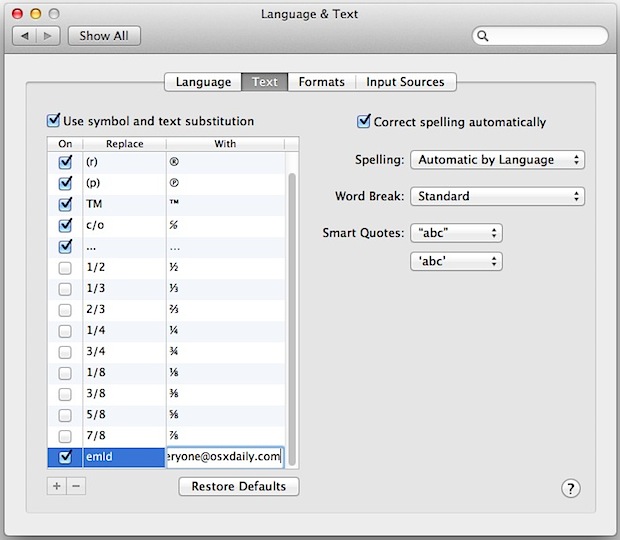Select the 3/4 Replace cell
Screen dimensions: 620x540
[124, 351]
